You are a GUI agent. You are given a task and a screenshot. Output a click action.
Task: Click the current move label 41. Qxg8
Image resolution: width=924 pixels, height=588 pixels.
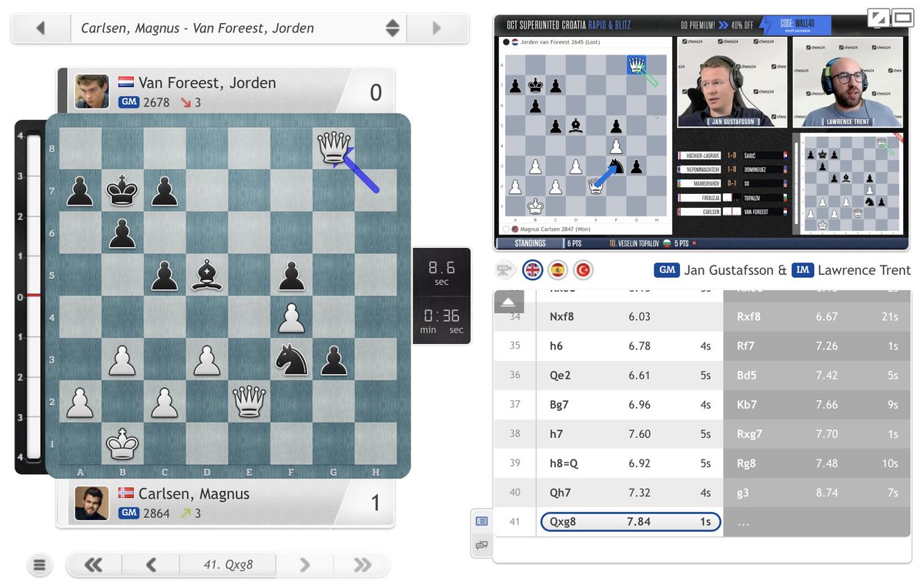(x=229, y=565)
